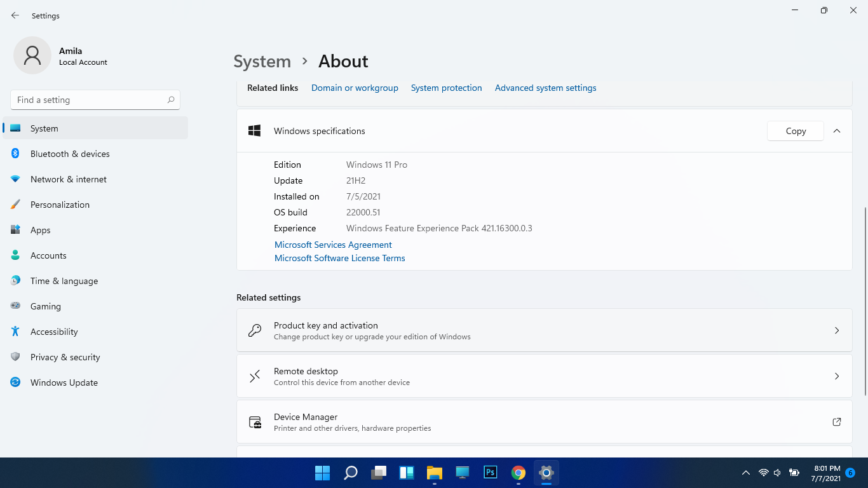
Task: Open Accessibility settings
Action: coord(95,332)
